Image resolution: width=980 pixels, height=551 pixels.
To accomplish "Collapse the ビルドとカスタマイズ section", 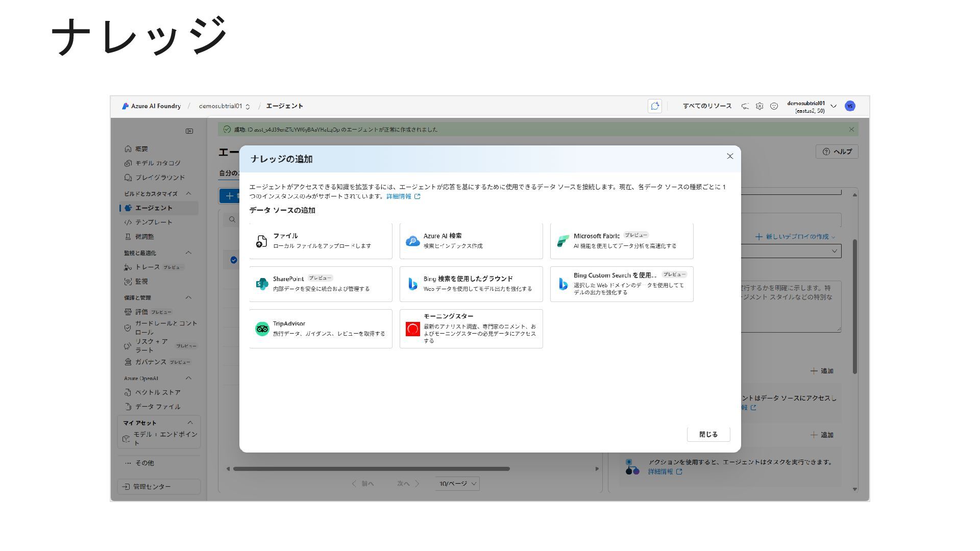I will [188, 193].
